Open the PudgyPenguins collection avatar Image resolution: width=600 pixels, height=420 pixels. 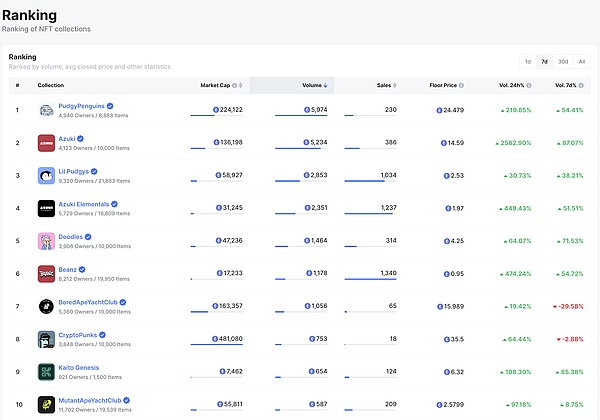(x=46, y=110)
